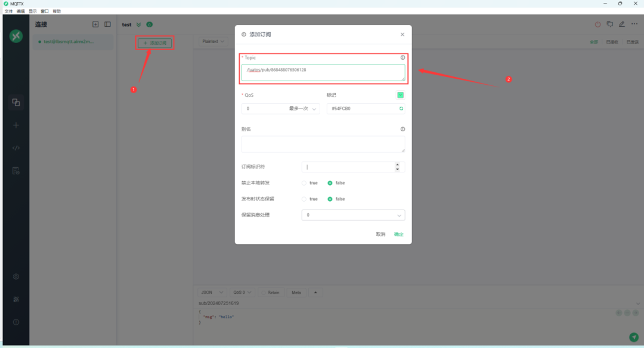Click the plus icon in left sidebar
Screen dimensions: 644x348
pos(16,125)
